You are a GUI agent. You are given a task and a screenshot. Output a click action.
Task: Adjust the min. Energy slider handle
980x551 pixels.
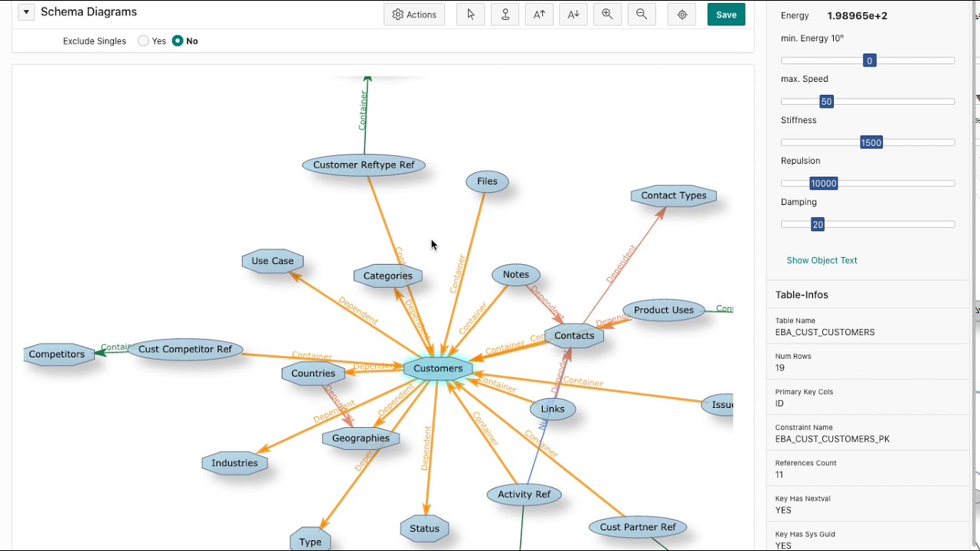(x=869, y=60)
